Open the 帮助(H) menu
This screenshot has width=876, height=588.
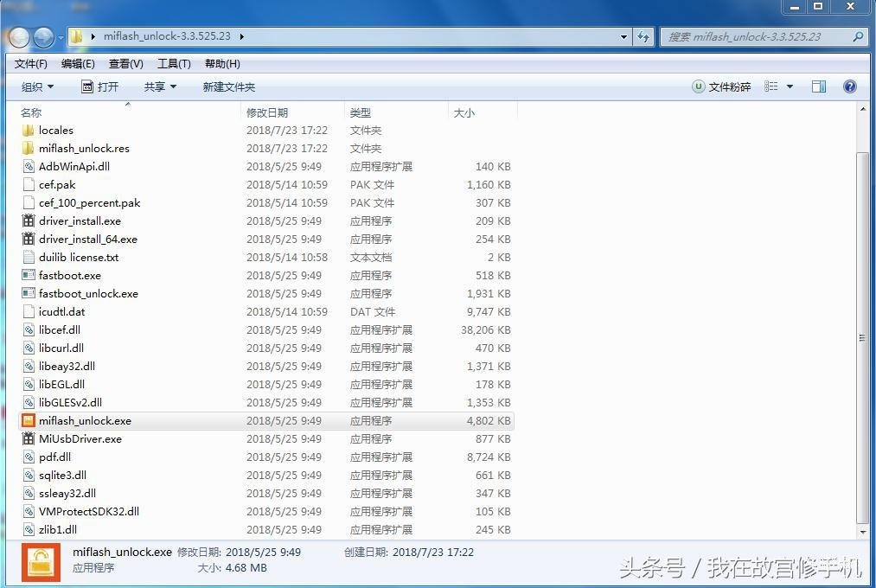[x=222, y=64]
